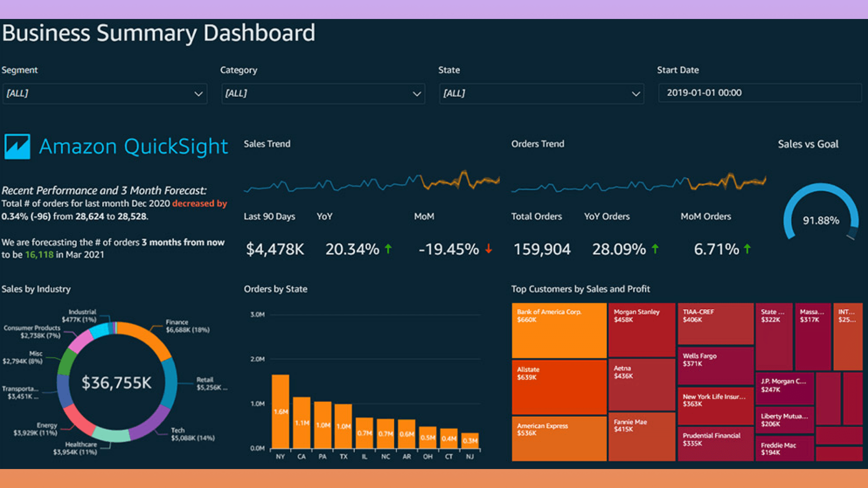Click the Sales vs Goal 91.88% gauge

821,211
